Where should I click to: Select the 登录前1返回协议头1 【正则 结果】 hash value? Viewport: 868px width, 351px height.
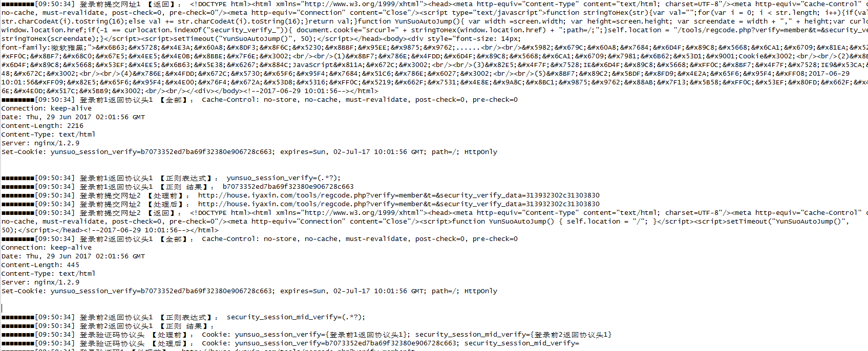[x=288, y=187]
